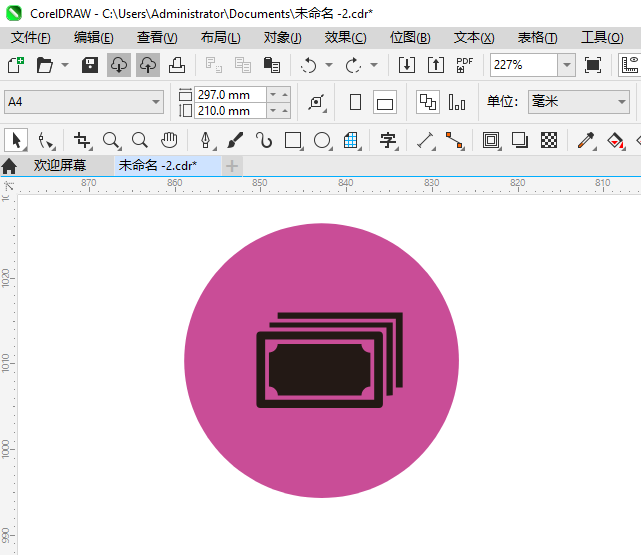The width and height of the screenshot is (641, 555).
Task: Click the page width field 297.0 mm
Action: tap(230, 95)
